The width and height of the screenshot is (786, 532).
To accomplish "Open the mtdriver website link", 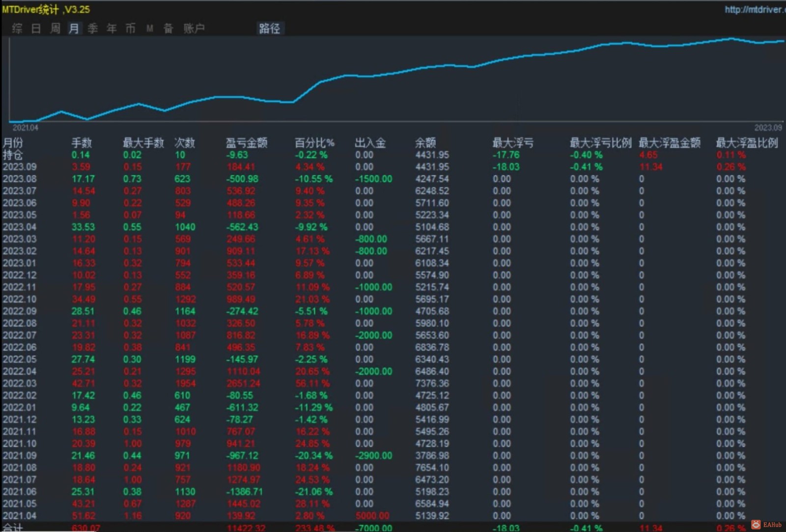I will [x=755, y=9].
